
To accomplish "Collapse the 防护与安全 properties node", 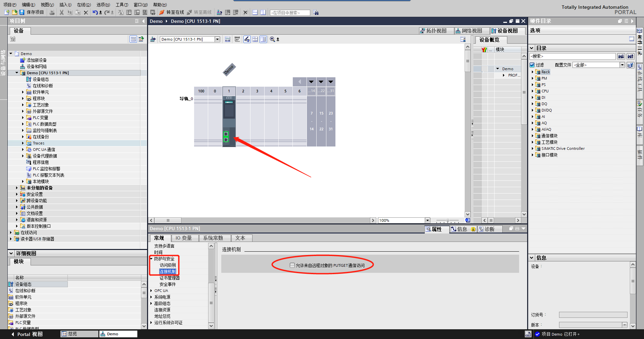I will pos(151,259).
